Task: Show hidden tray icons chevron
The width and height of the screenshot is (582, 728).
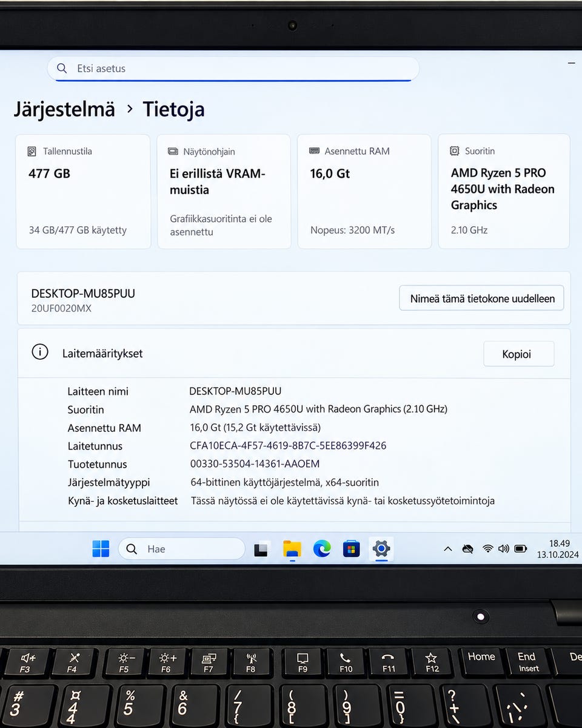Action: click(x=448, y=549)
